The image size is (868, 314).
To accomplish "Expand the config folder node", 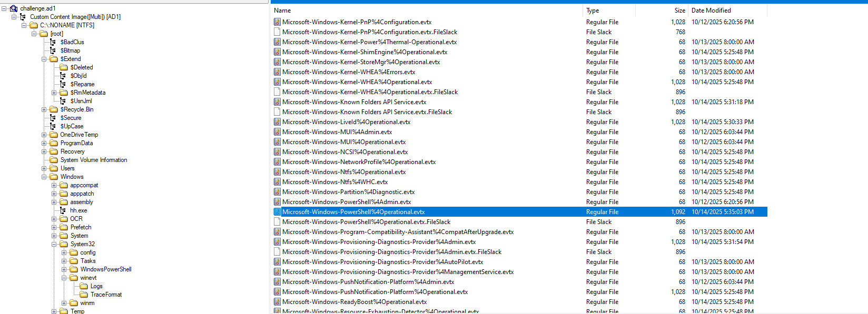I will 64,252.
